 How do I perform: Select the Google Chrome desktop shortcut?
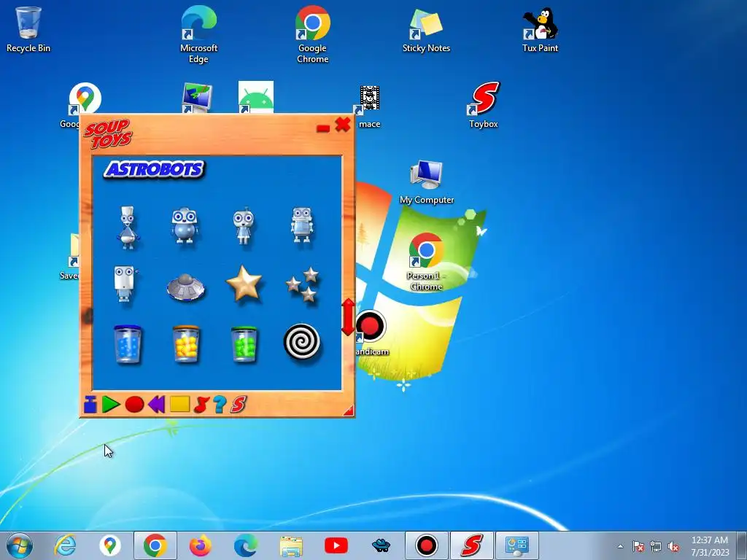coord(312,35)
